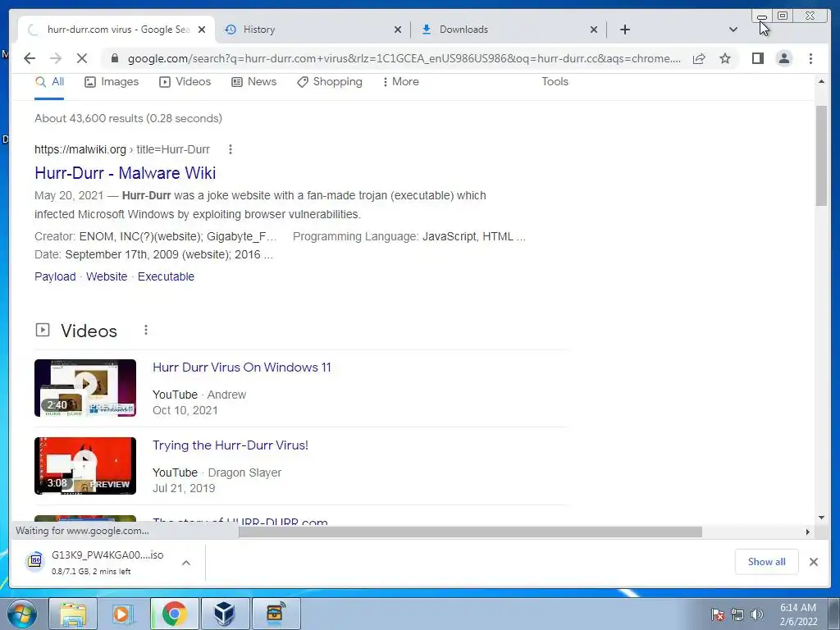Close the History tab
This screenshot has width=840, height=630.
[398, 30]
